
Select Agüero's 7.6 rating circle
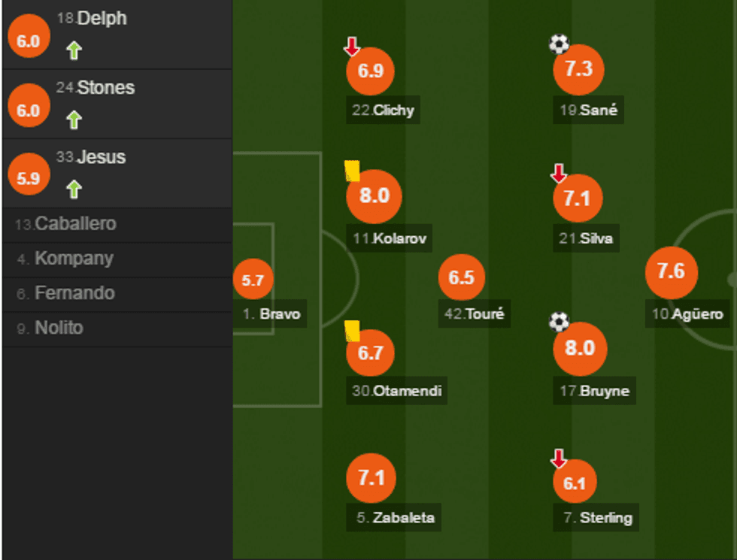coord(671,271)
